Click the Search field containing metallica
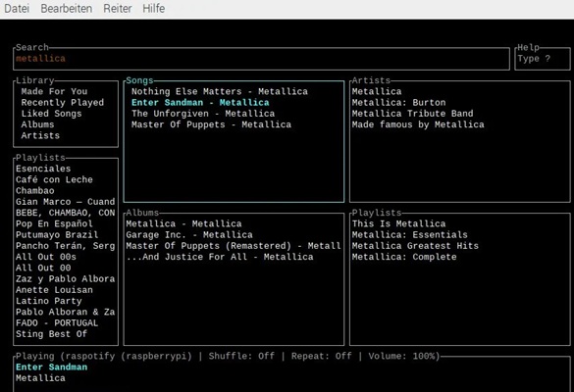 click(x=261, y=59)
